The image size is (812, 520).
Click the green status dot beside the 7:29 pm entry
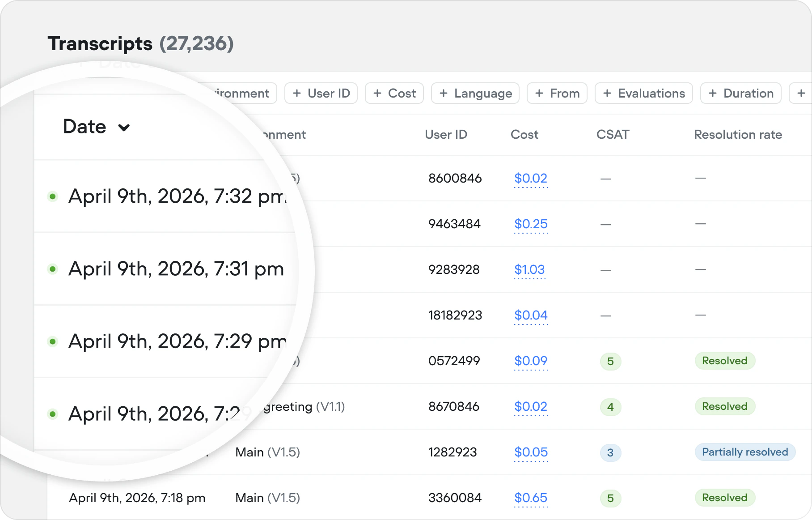tap(53, 341)
